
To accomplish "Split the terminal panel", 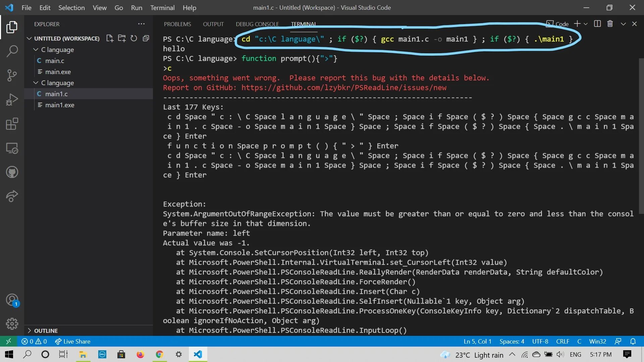I will (x=597, y=24).
